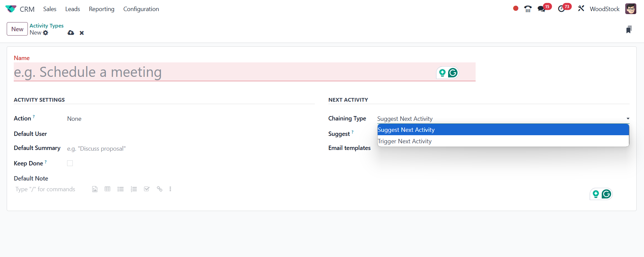This screenshot has height=257, width=644.
Task: Choose Suggest Next Activity in the list
Action: 406,130
